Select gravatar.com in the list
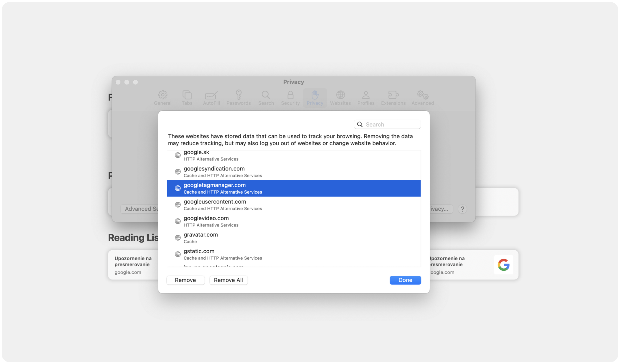 click(x=294, y=237)
